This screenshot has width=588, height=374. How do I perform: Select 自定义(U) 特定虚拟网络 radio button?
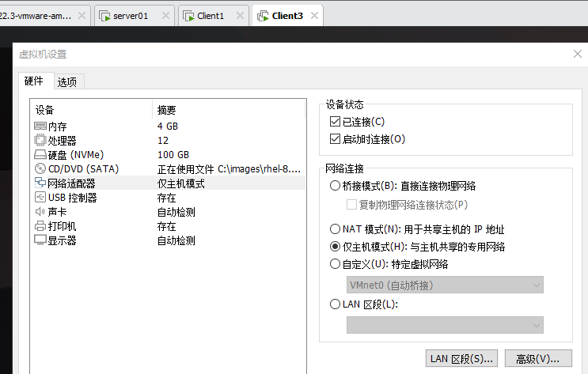(335, 264)
